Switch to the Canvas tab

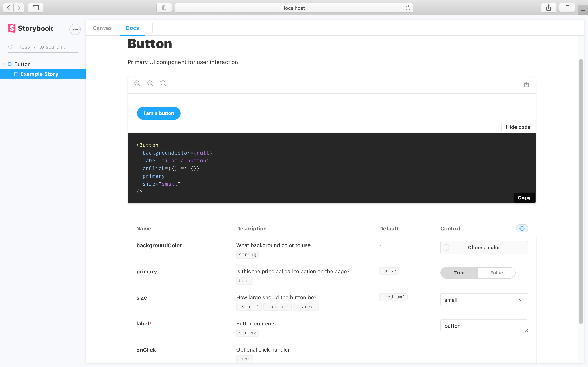pyautogui.click(x=102, y=28)
